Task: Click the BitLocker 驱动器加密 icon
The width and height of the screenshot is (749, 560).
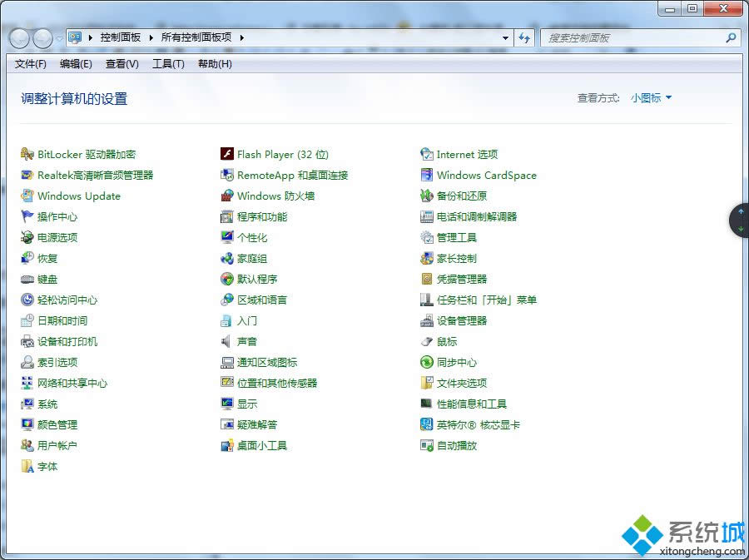Action: point(27,154)
